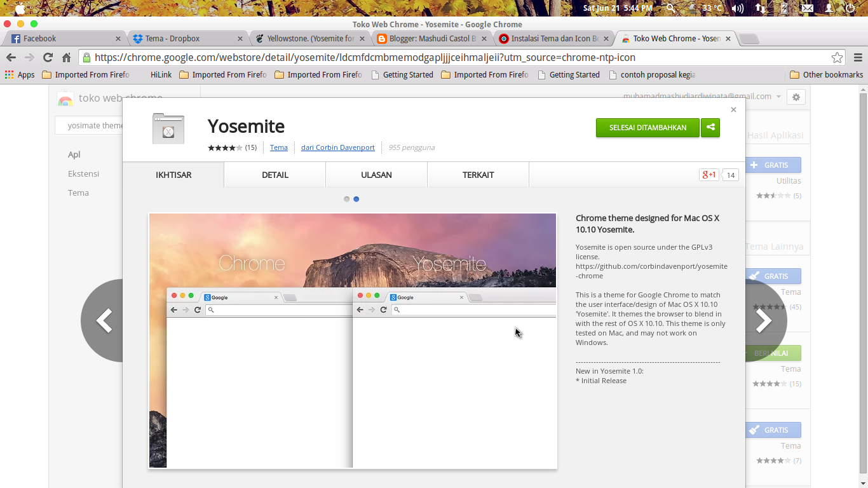
Task: Open the contoh proposal kegiatan bookmark
Action: (x=652, y=74)
